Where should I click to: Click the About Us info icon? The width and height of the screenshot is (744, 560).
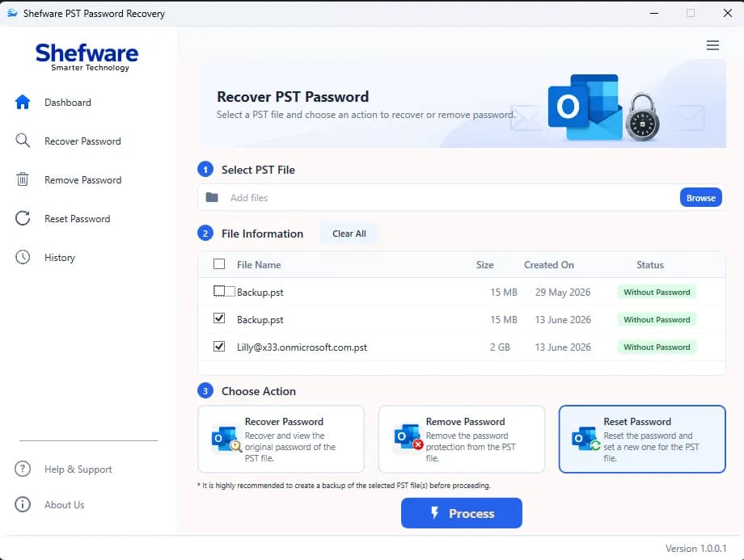click(23, 504)
